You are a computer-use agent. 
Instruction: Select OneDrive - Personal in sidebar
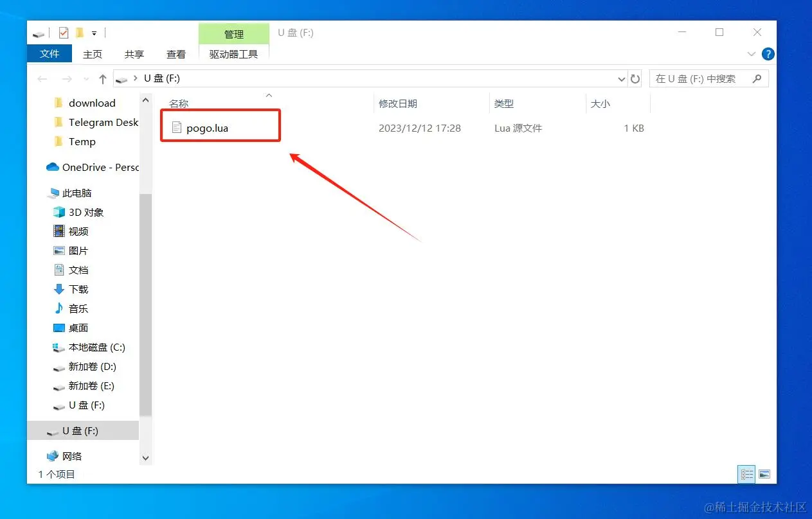[x=100, y=167]
